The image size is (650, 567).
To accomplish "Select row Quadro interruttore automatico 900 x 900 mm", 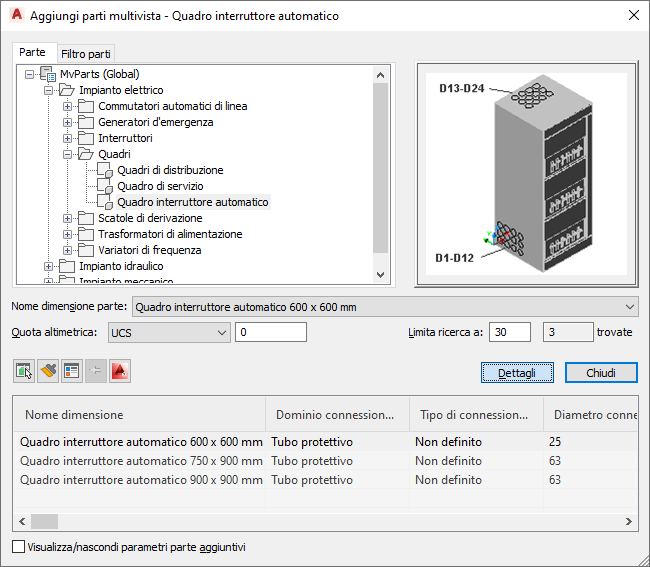I will click(x=325, y=480).
